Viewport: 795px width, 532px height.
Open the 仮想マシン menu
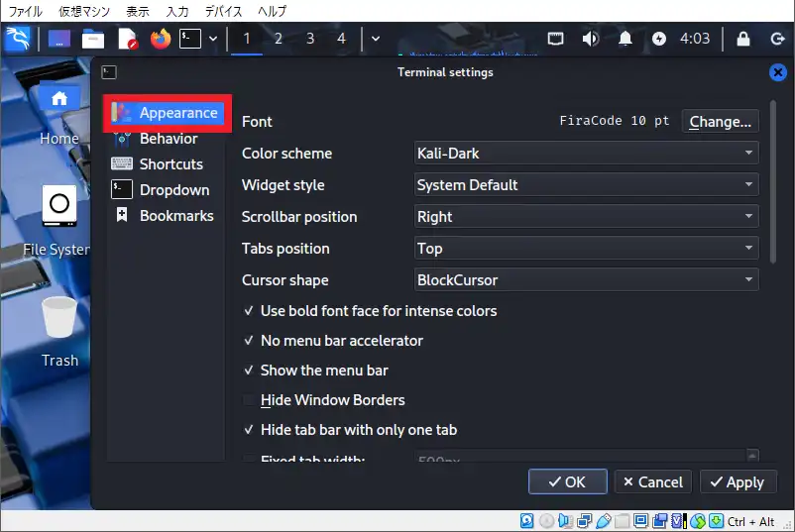(84, 11)
